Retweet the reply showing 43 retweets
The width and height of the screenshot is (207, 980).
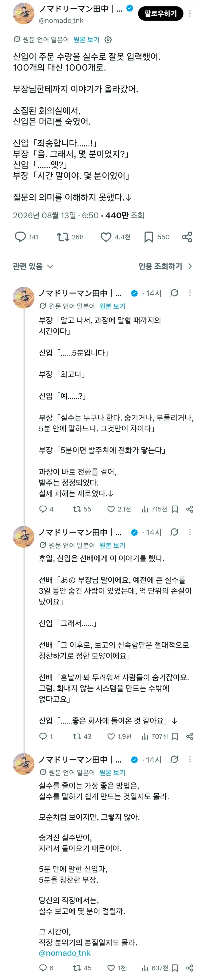82,736
